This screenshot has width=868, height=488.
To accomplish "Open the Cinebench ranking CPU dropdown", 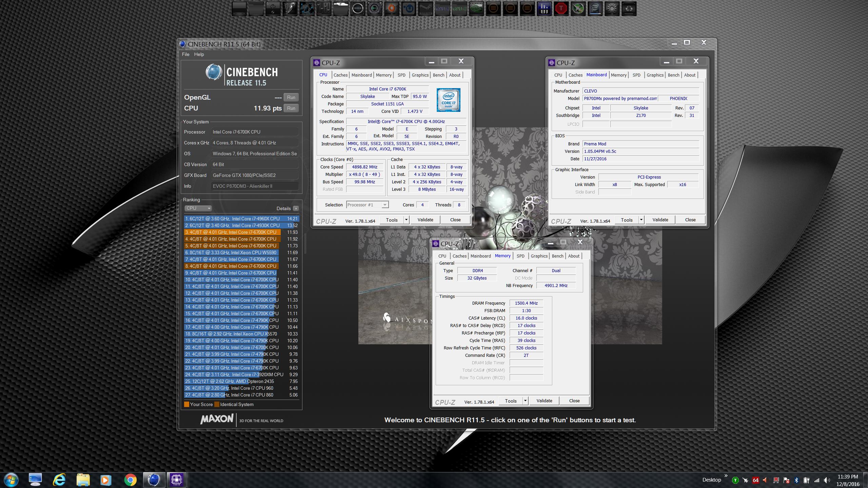I will 198,208.
